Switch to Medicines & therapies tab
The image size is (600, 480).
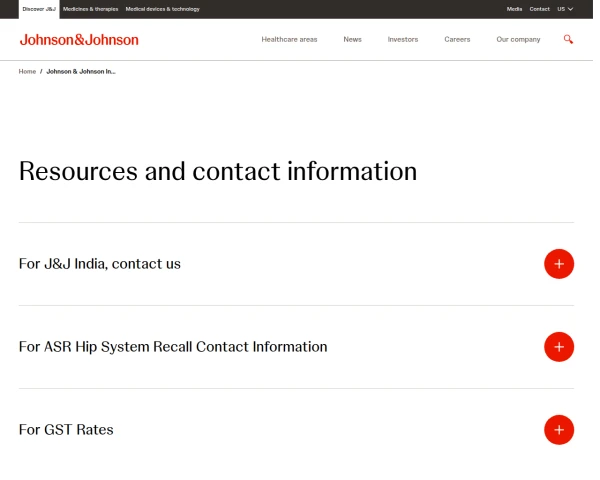click(90, 8)
